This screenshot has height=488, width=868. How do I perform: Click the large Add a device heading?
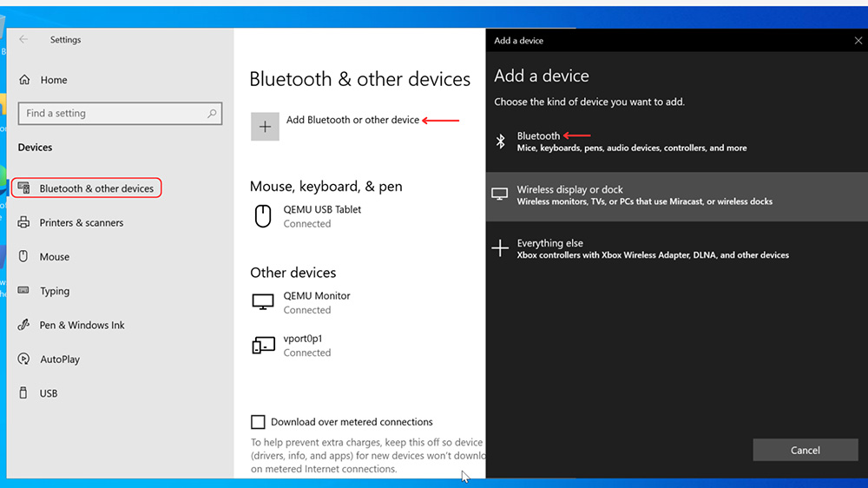542,76
